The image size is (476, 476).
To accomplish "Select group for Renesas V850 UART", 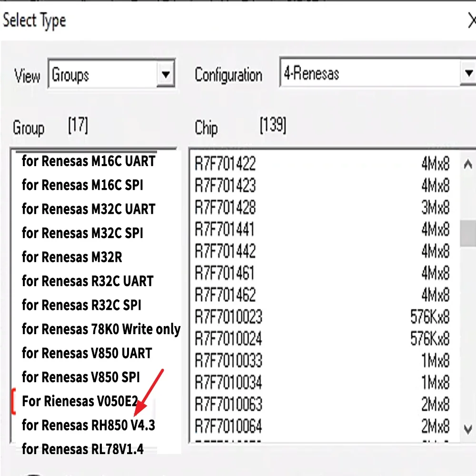I will [87, 353].
